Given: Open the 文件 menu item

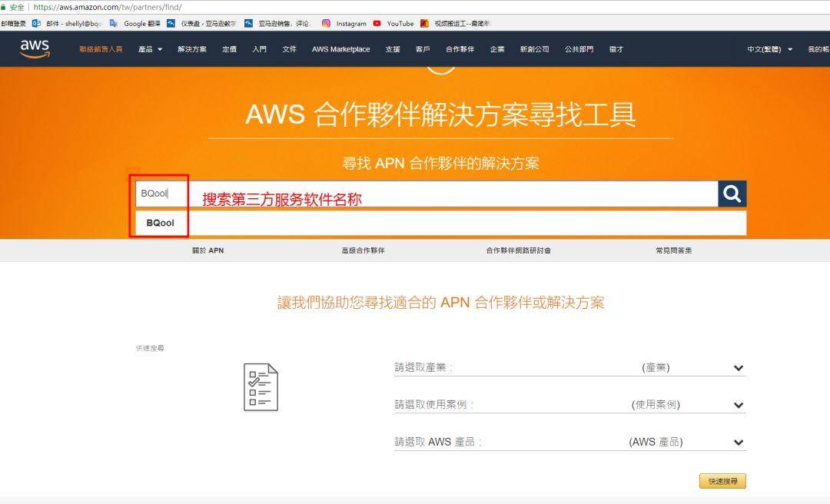Looking at the screenshot, I should click(x=290, y=49).
